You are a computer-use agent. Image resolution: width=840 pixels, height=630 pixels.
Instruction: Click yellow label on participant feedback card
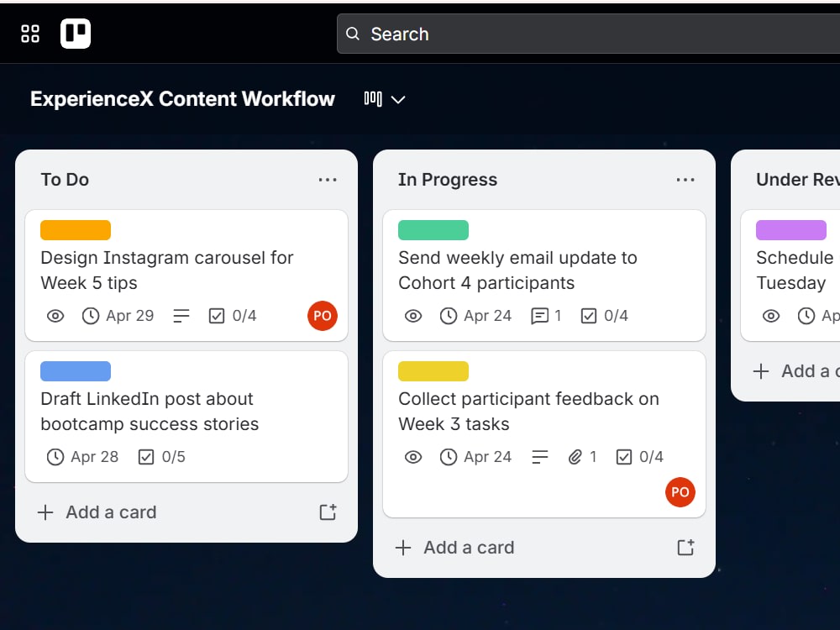click(x=433, y=371)
